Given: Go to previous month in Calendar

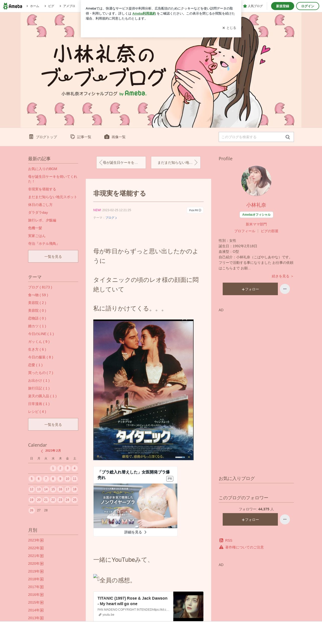Looking at the screenshot, I should click(42, 451).
